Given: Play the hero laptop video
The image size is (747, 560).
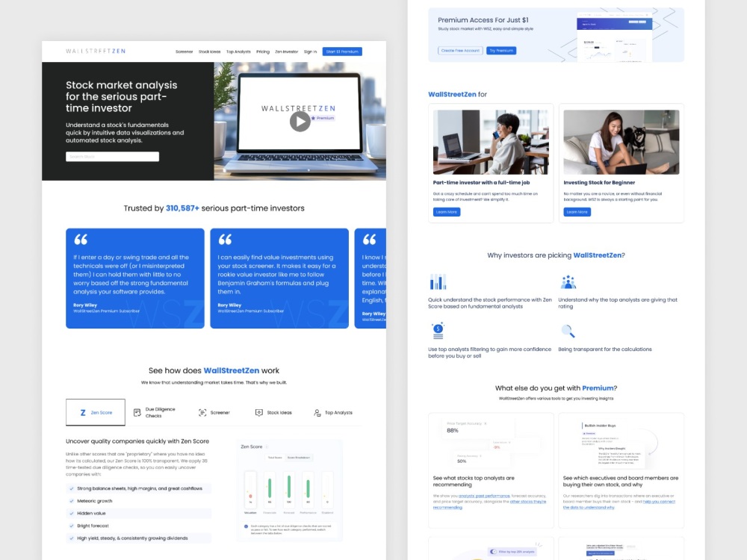Looking at the screenshot, I should pos(300,122).
